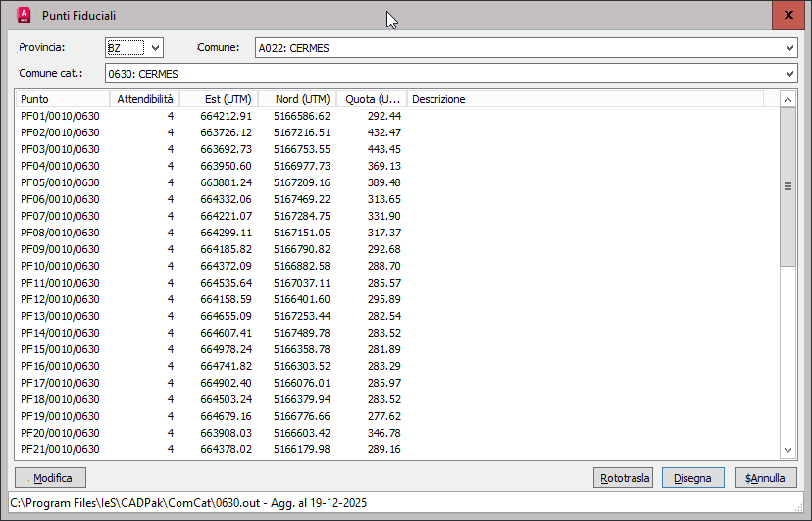The width and height of the screenshot is (812, 521).
Task: Click the Est (UTM) column header
Action: point(219,99)
